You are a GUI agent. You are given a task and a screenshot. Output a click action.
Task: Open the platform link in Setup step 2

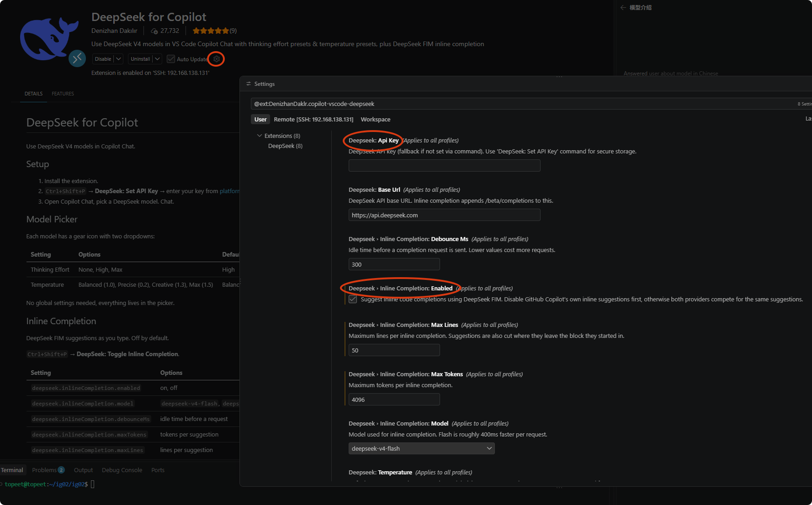click(x=229, y=191)
